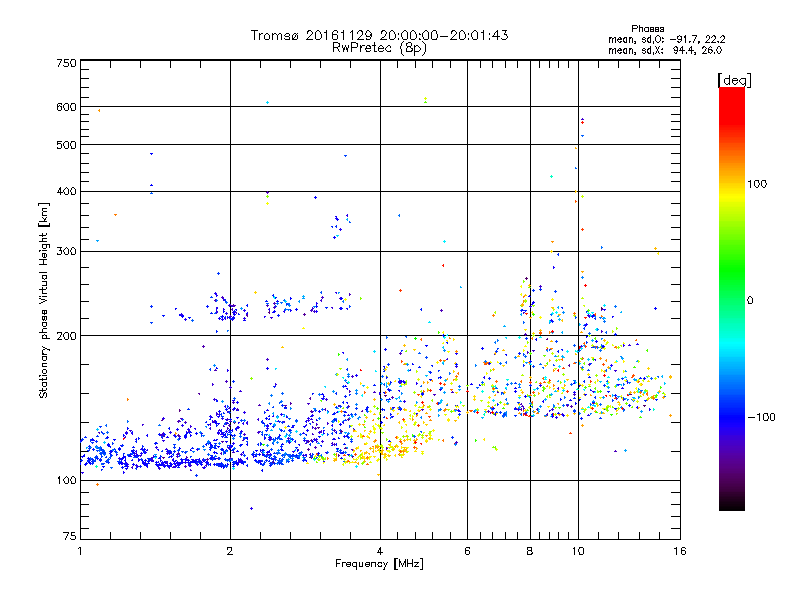Click the colorbar tick label '0'

click(750, 301)
